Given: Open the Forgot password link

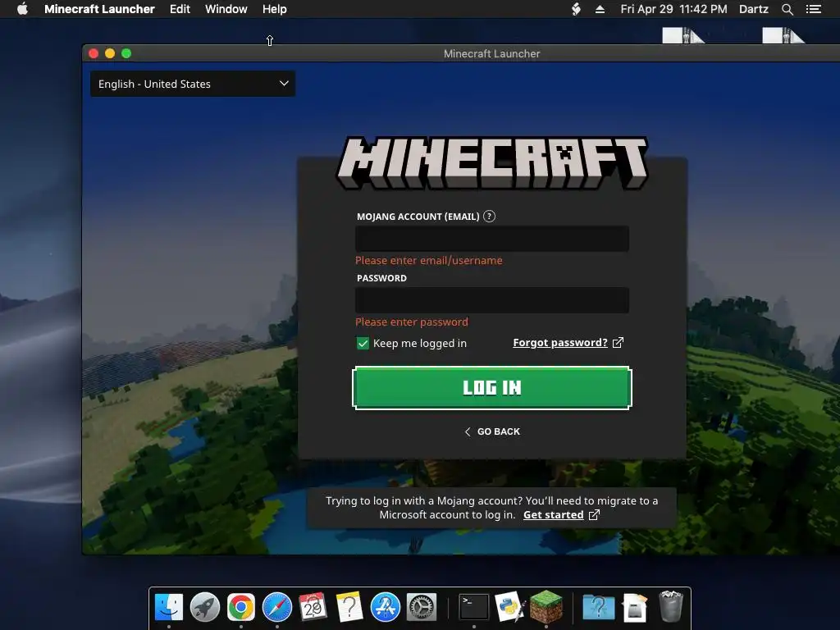Looking at the screenshot, I should 559,343.
